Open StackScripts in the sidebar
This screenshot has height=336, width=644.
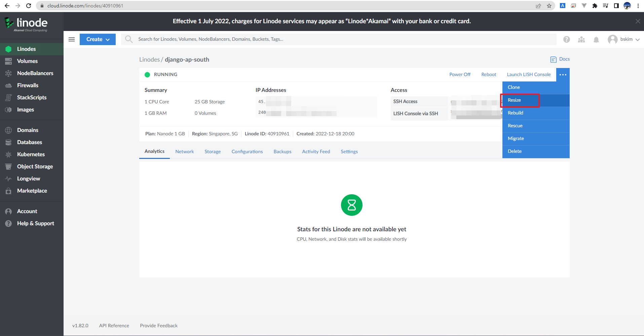[32, 97]
